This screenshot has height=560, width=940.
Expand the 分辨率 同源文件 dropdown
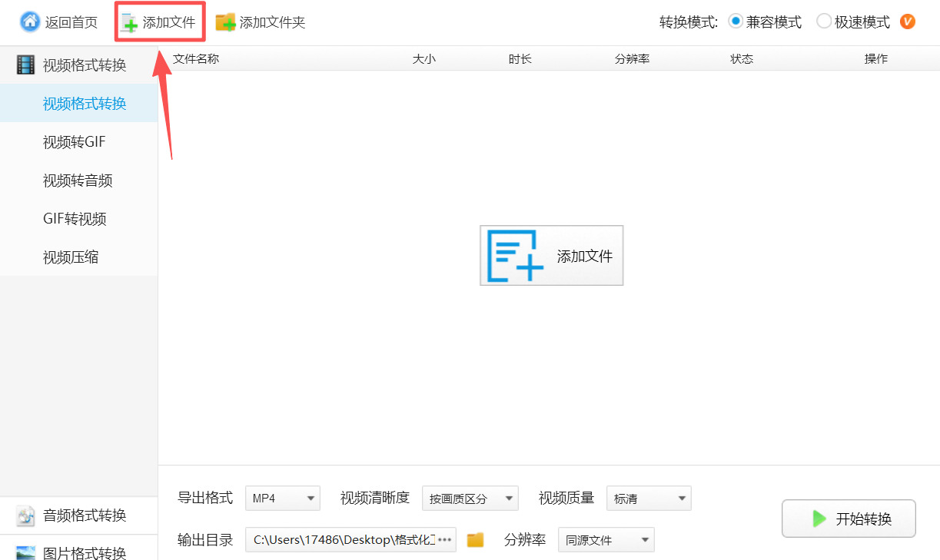pos(605,540)
